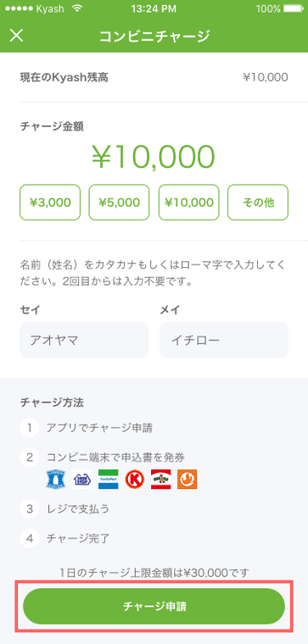
Task: Tap the Circle K logo icon
Action: tap(134, 479)
